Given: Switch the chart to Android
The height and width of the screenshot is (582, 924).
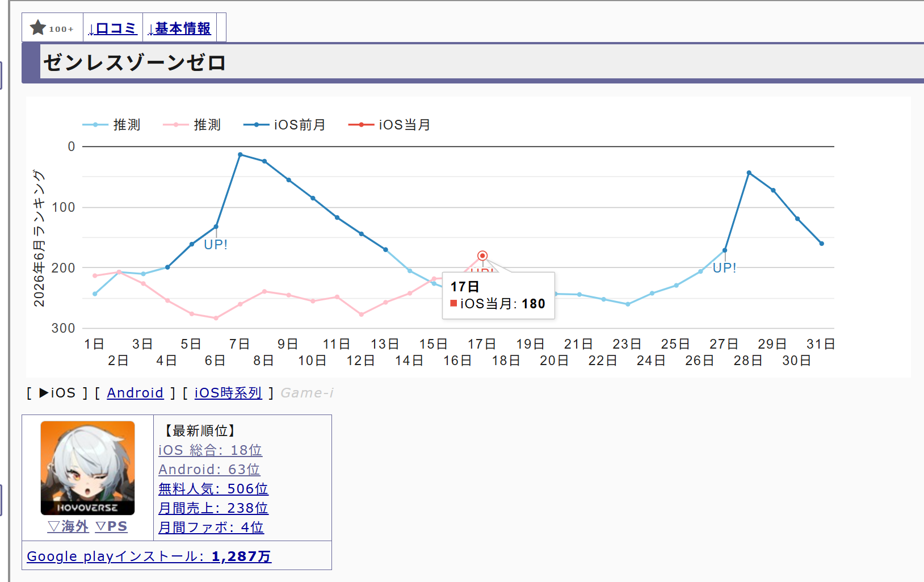Looking at the screenshot, I should [135, 393].
